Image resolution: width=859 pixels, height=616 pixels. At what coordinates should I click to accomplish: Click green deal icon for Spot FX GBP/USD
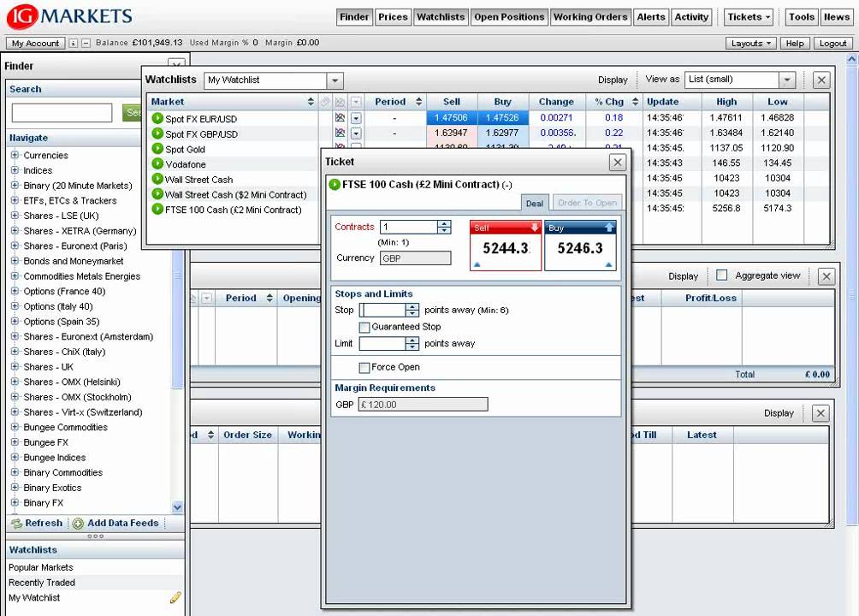157,133
